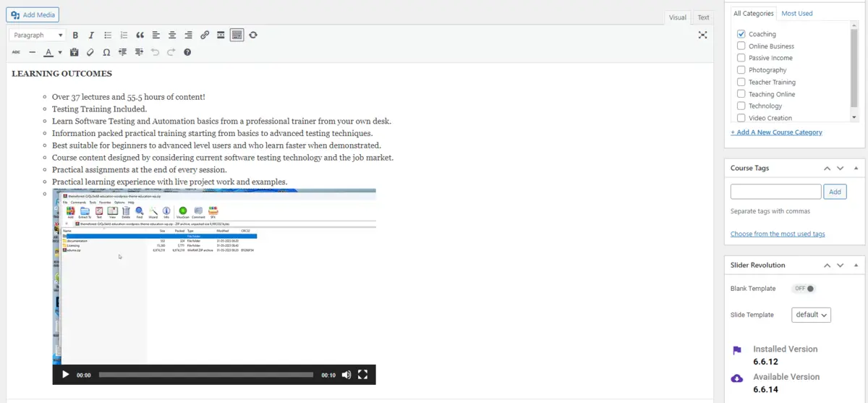Open keyboard shortcuts help icon
Image resolution: width=868 pixels, height=403 pixels.
(187, 52)
